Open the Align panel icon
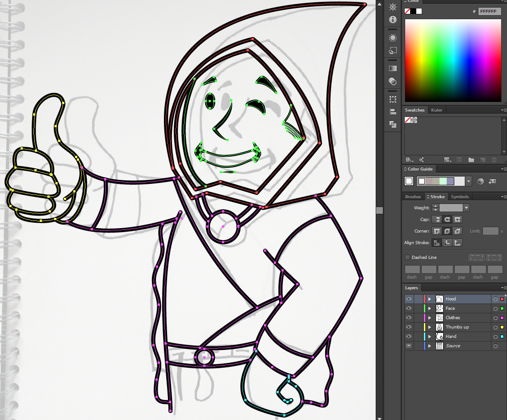 [x=392, y=112]
